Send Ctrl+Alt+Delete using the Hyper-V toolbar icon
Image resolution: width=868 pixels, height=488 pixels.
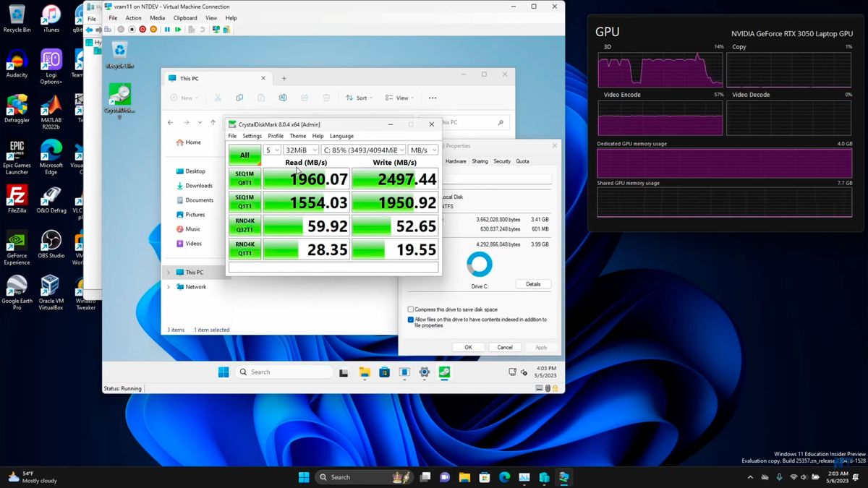point(108,29)
